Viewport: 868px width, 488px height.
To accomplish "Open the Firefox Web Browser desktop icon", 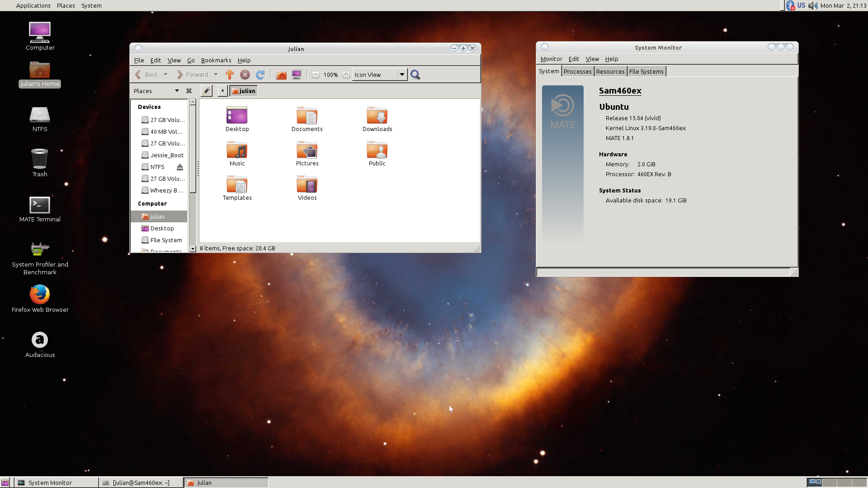I will click(x=40, y=294).
